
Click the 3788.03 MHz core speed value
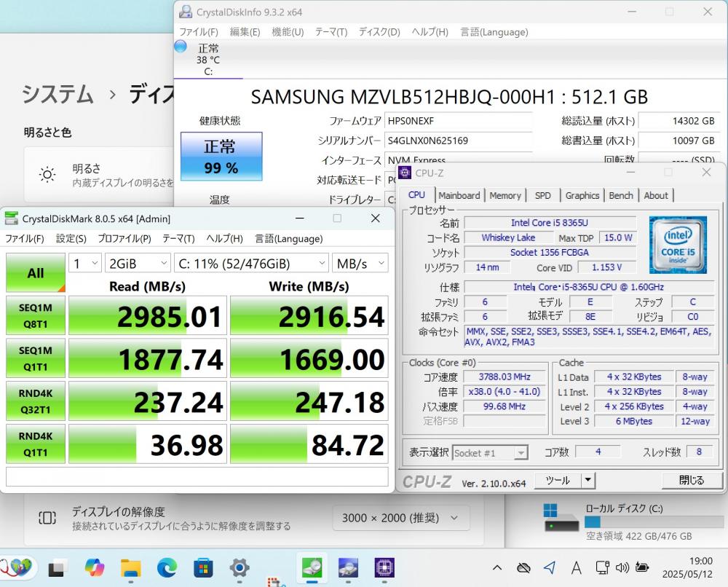505,377
